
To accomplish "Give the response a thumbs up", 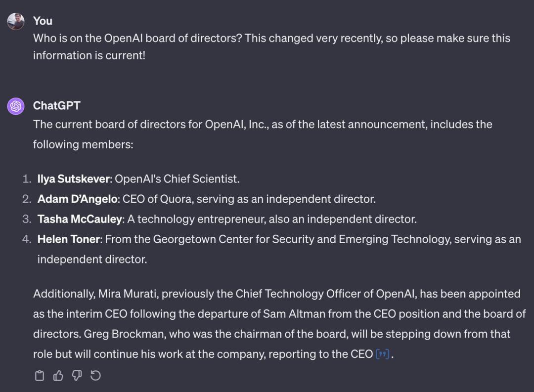I will [58, 376].
